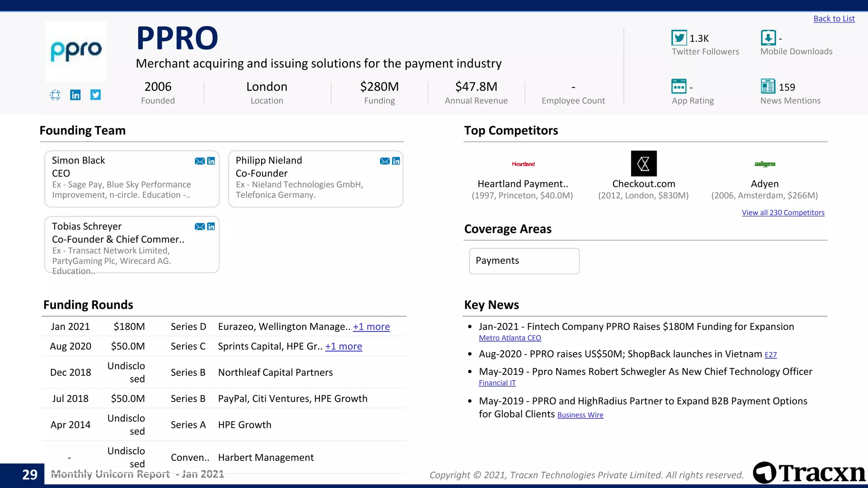Open Philipp Nieland founder card
868x488 pixels.
pos(316,179)
